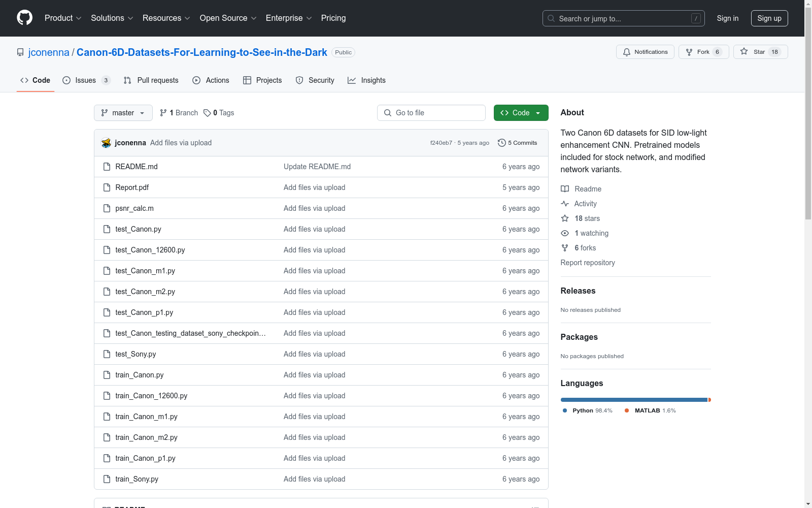This screenshot has height=508, width=812.
Task: Click the tag icon beside 0 Tags
Action: pyautogui.click(x=207, y=113)
